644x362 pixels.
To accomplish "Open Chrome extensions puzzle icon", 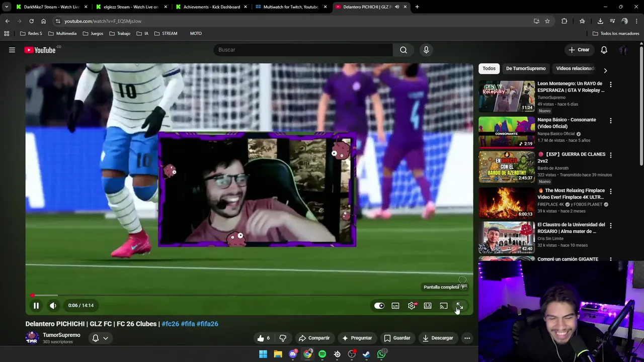I will pos(565,21).
